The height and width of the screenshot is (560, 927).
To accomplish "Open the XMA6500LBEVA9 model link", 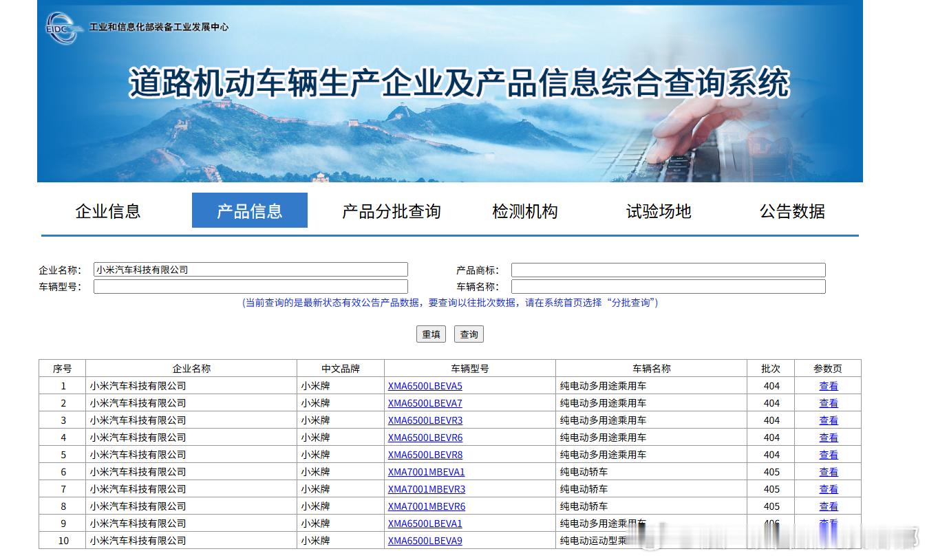I will click(x=425, y=541).
